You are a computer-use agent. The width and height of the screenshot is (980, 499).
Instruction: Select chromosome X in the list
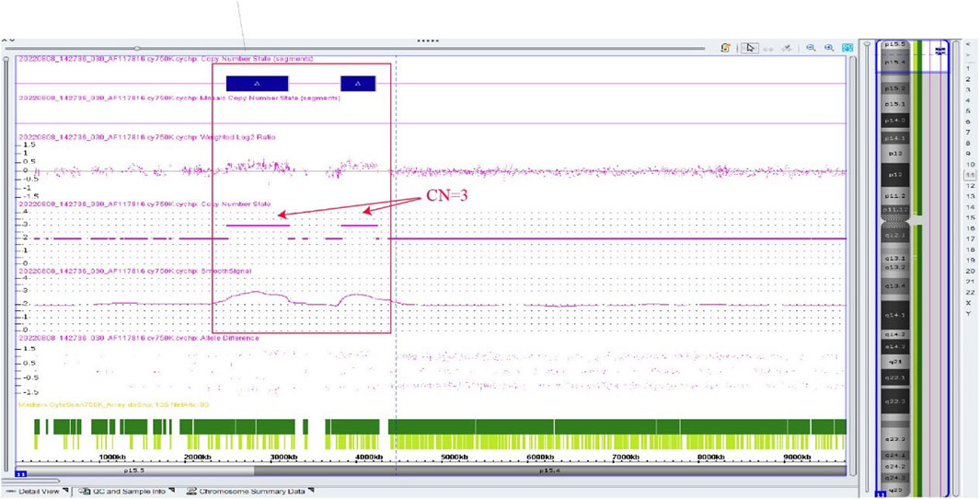click(x=967, y=303)
